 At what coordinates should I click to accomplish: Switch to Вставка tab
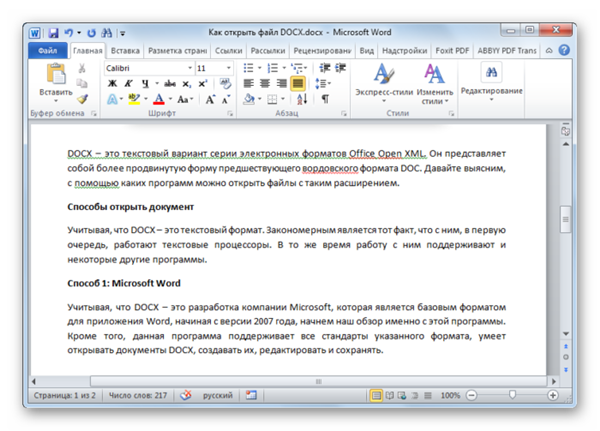tap(125, 51)
